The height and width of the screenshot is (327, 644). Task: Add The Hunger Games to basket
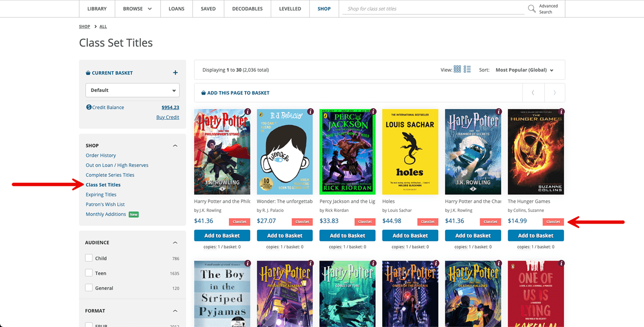tap(536, 236)
